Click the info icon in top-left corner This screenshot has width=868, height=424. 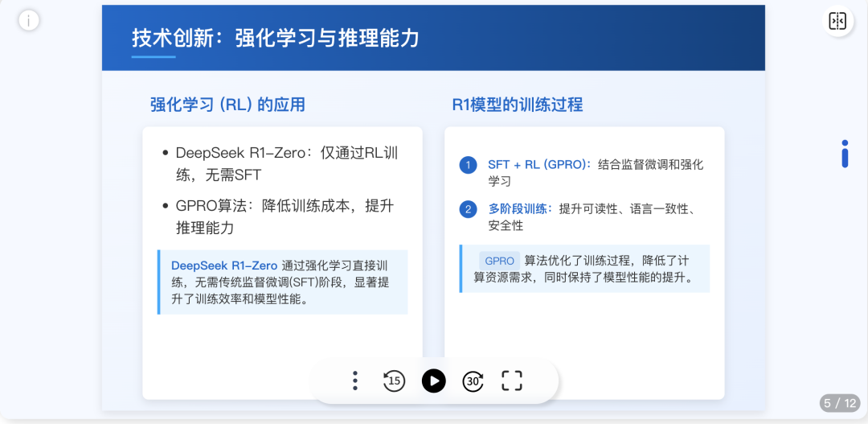pos(29,21)
